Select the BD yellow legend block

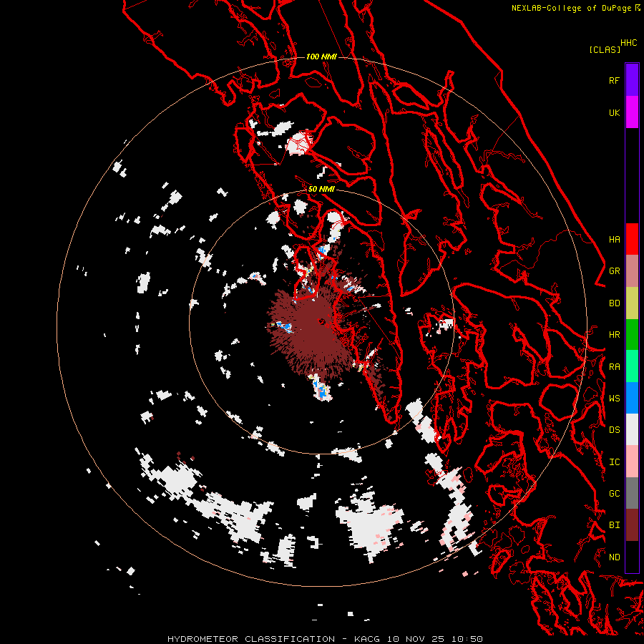point(632,303)
